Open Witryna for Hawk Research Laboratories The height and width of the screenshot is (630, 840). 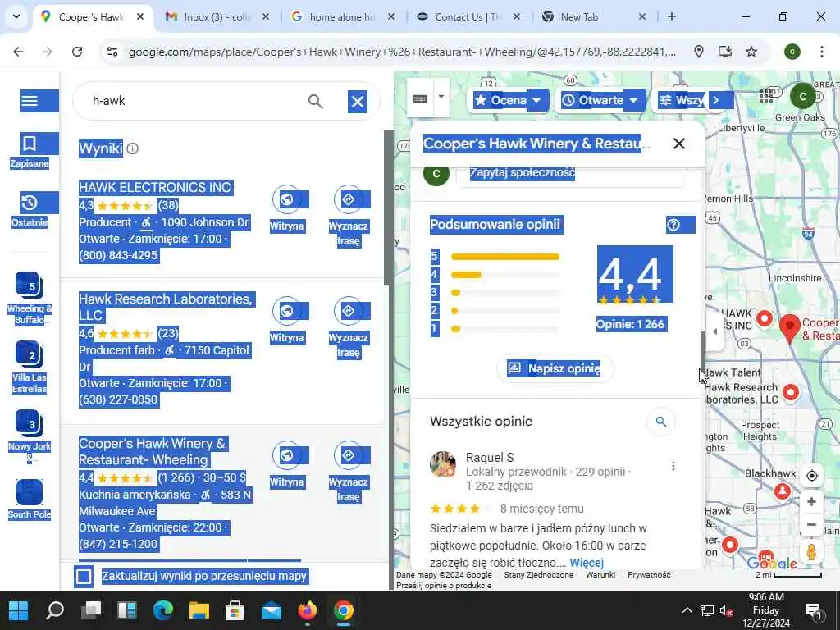tap(286, 311)
